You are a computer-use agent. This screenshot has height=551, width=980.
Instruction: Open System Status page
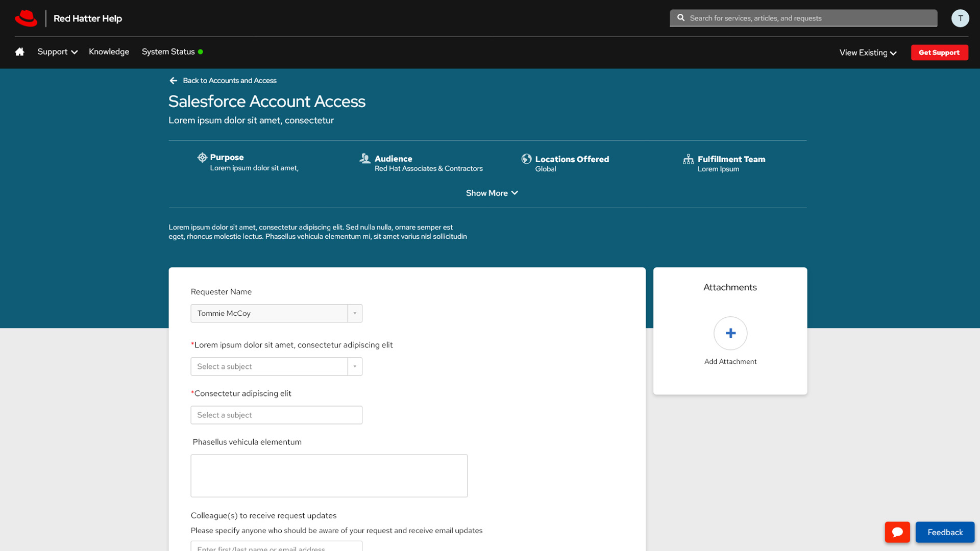coord(168,52)
